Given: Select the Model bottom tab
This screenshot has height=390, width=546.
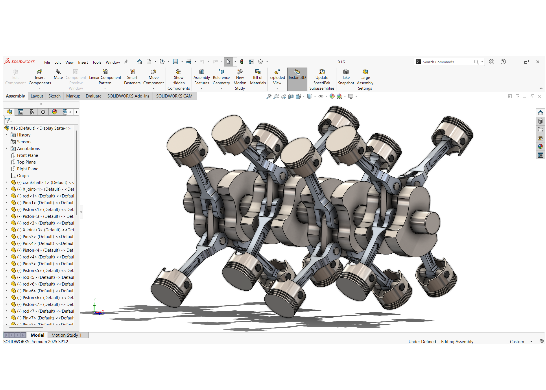Looking at the screenshot, I should click(x=37, y=335).
